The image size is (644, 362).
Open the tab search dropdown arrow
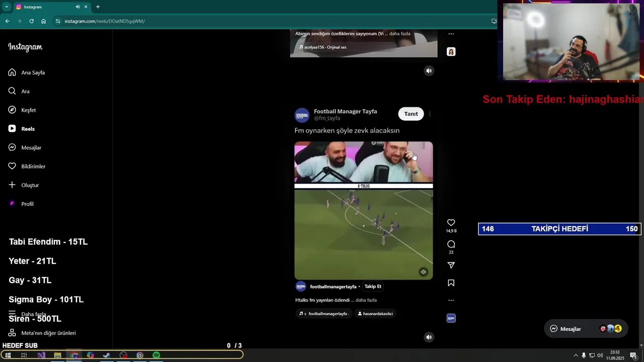pyautogui.click(x=7, y=7)
